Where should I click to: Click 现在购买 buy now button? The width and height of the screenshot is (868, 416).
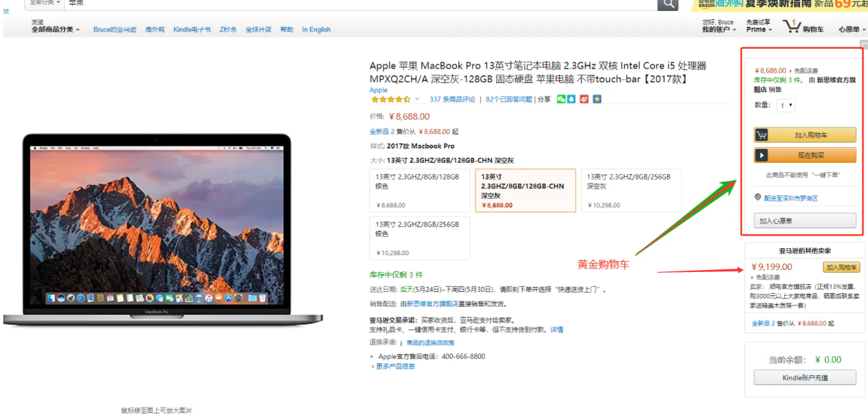805,155
